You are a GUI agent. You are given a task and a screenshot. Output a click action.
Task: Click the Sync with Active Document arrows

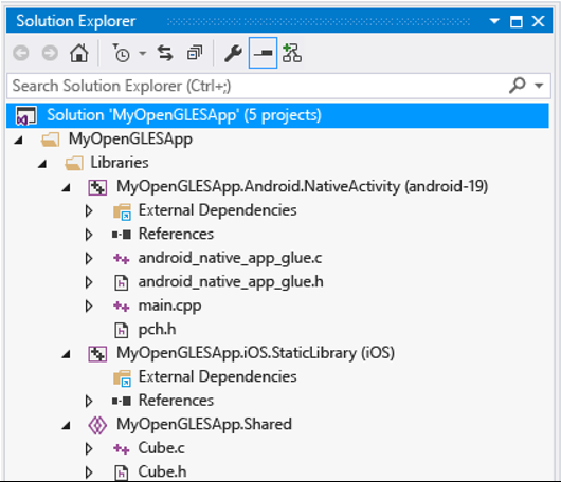(x=165, y=53)
